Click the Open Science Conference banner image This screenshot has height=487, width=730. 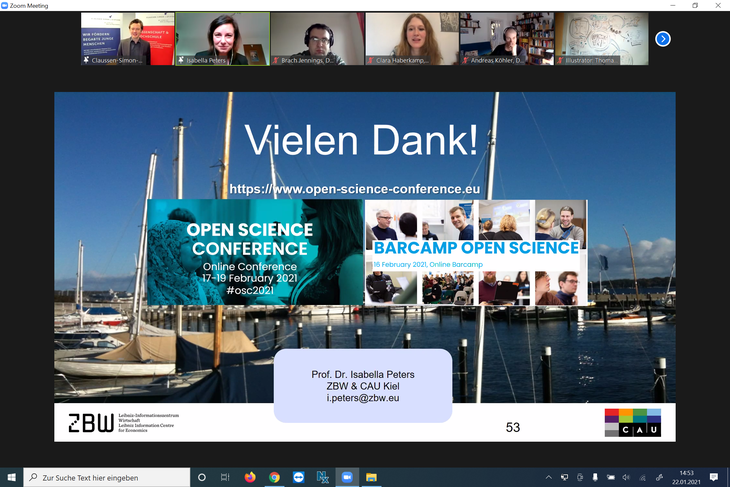[x=255, y=252]
